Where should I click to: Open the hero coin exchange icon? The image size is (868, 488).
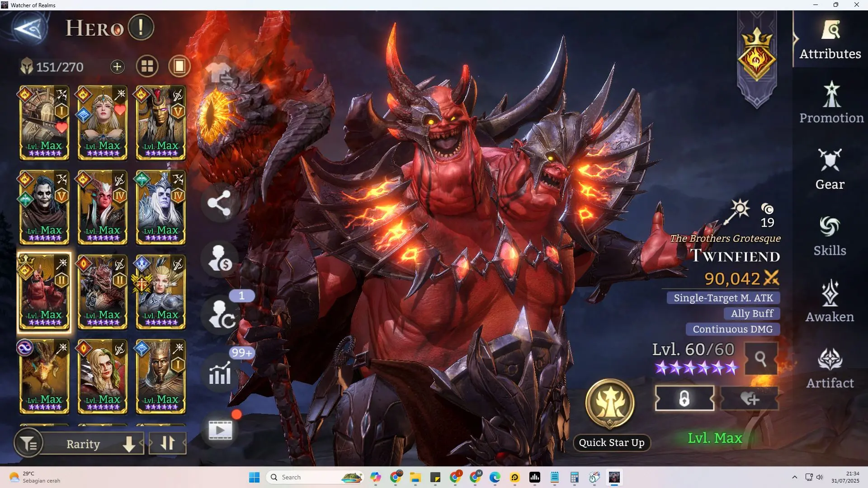pyautogui.click(x=220, y=258)
